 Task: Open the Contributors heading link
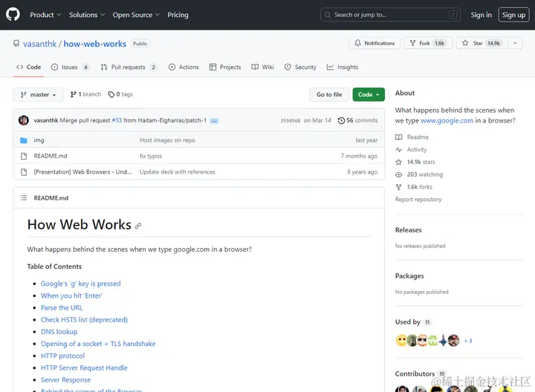(x=421, y=373)
